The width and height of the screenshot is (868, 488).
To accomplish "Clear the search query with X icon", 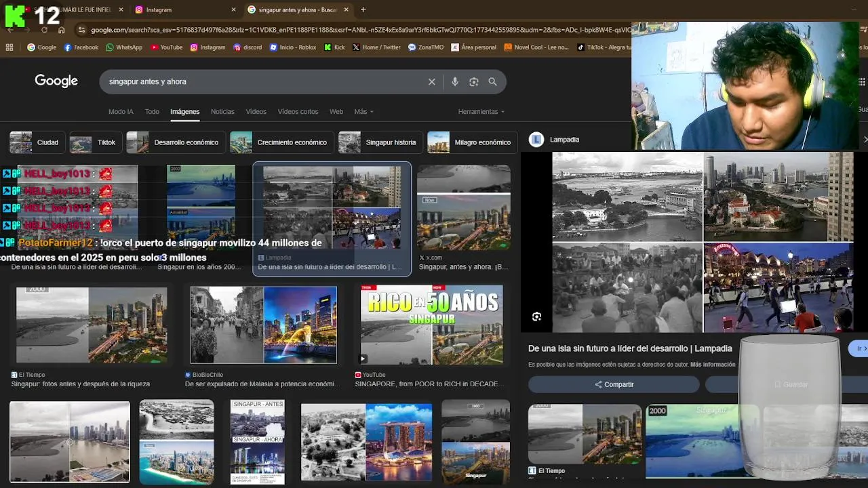I will click(x=431, y=81).
